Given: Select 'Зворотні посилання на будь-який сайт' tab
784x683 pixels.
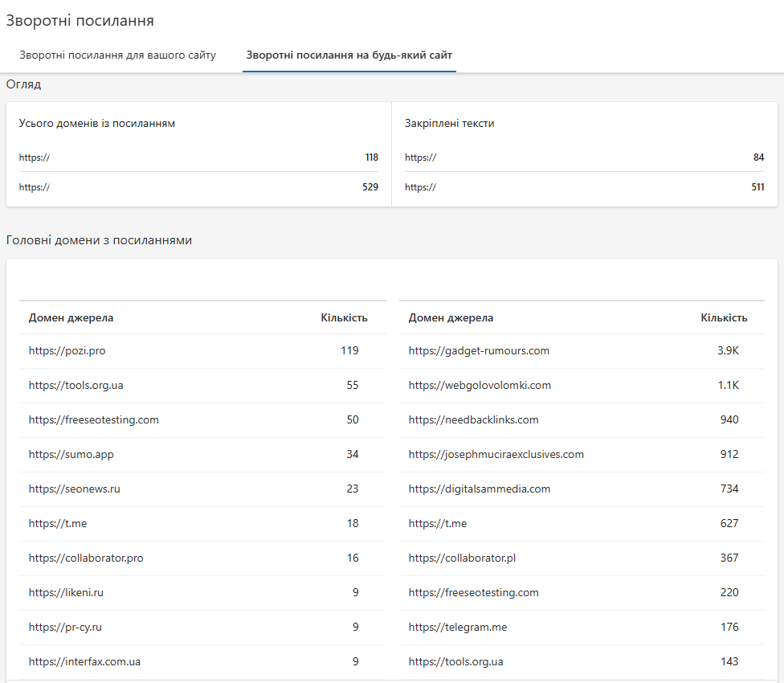Looking at the screenshot, I should tap(349, 55).
